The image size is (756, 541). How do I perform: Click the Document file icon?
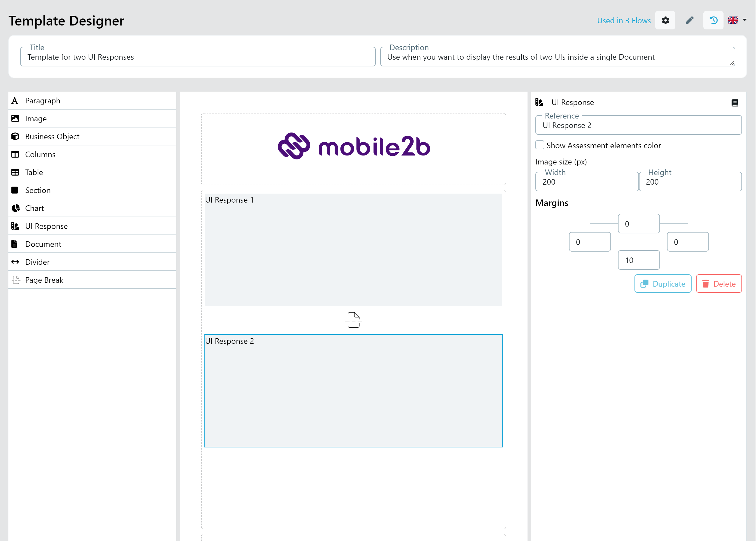pos(14,244)
